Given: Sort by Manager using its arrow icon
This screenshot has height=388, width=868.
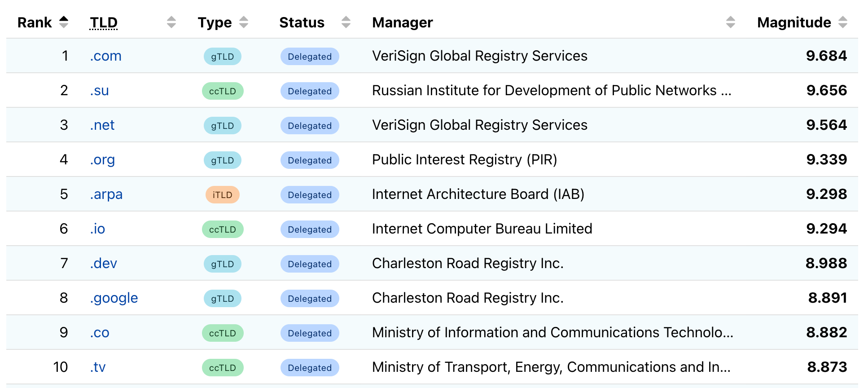Looking at the screenshot, I should [730, 22].
